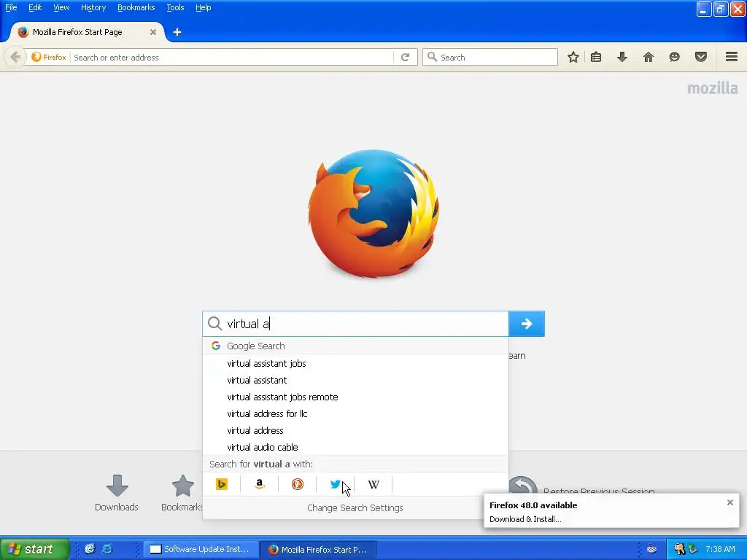Image resolution: width=747 pixels, height=560 pixels.
Task: Search with the Wikipedia engine icon
Action: point(373,484)
